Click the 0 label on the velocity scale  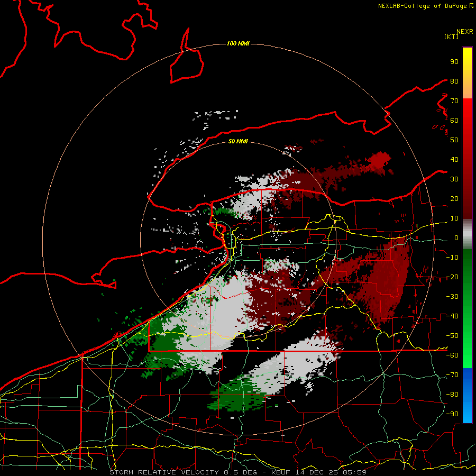coord(456,237)
